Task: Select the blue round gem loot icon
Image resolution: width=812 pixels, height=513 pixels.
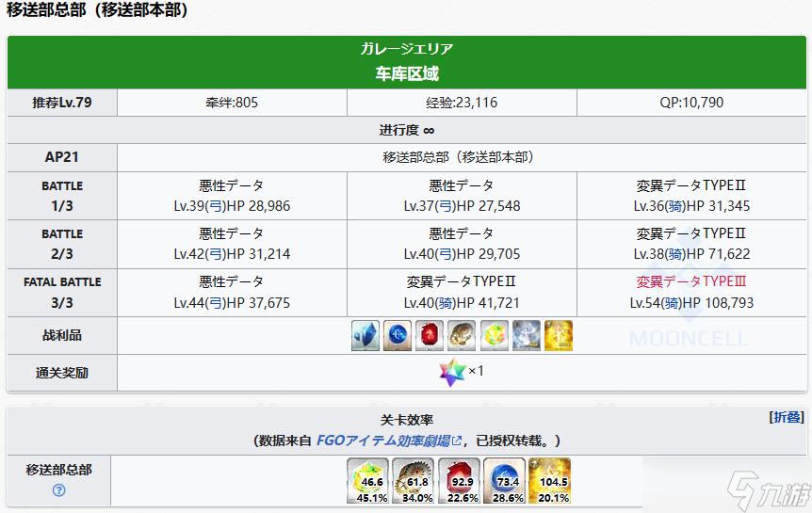Action: coord(398,336)
